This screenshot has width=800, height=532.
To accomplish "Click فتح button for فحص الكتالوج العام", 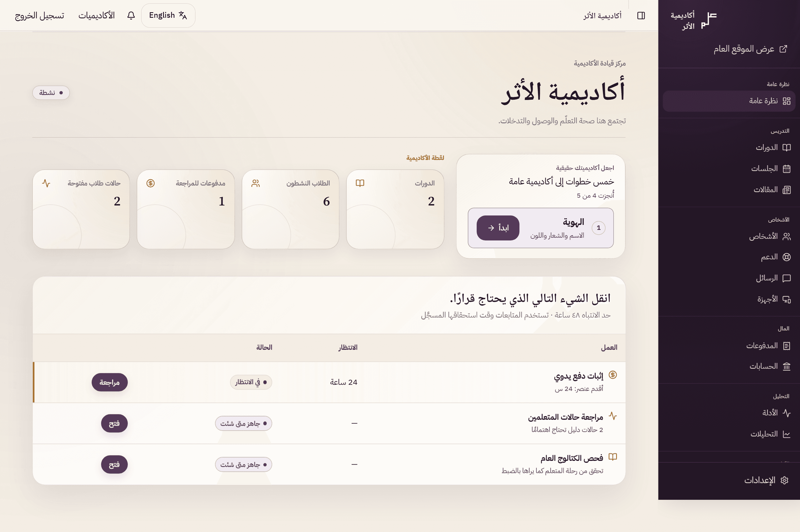I will (114, 465).
